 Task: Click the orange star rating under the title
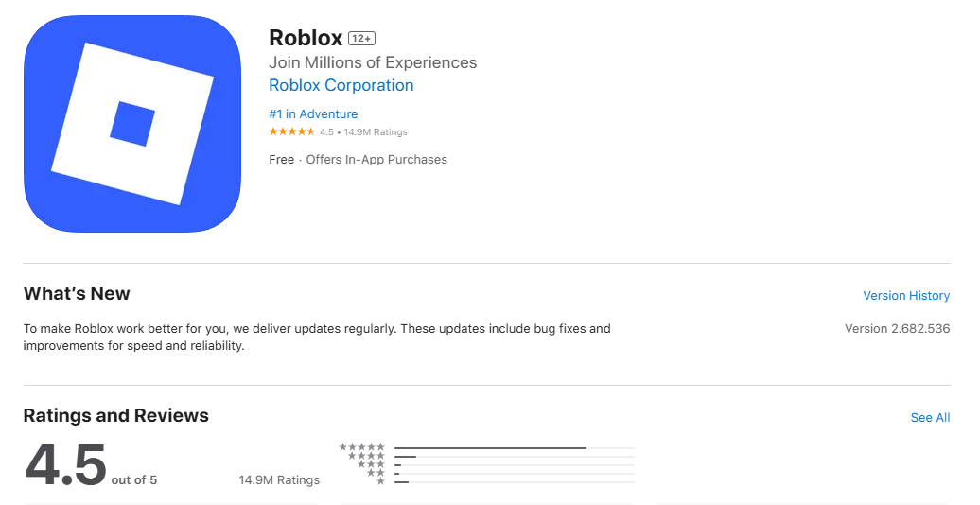point(292,131)
